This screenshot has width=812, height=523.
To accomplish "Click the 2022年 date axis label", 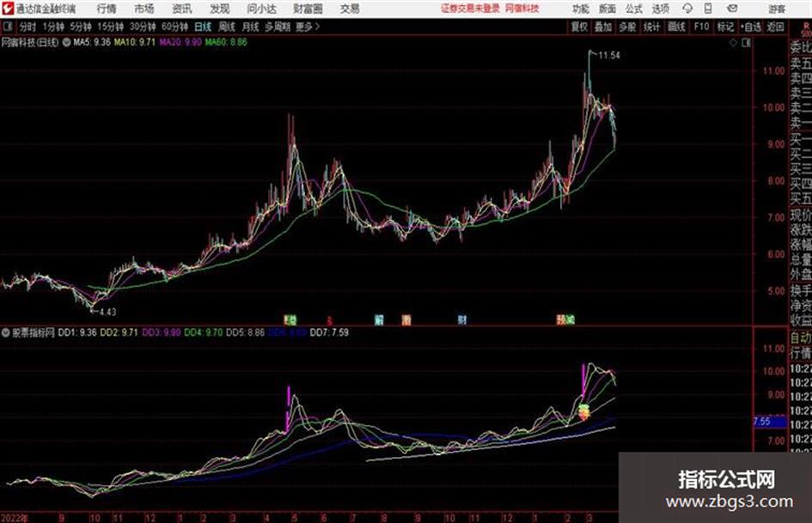I will point(15,518).
